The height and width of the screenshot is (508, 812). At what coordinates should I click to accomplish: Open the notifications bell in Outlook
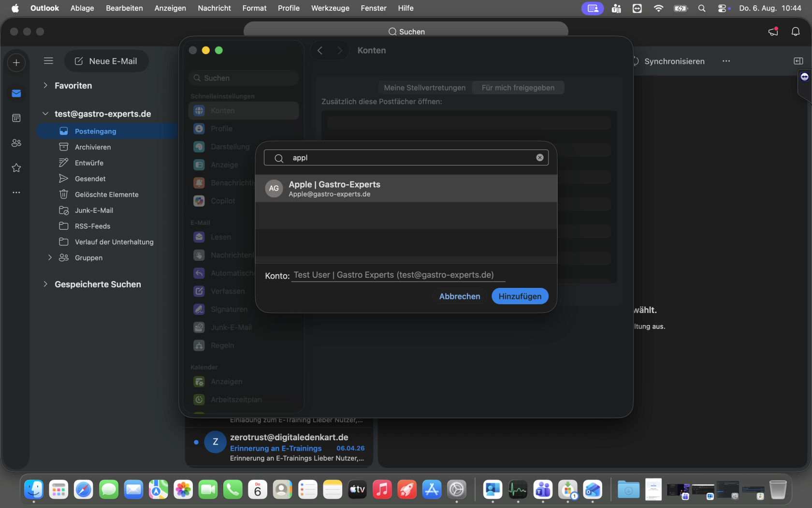tap(796, 31)
